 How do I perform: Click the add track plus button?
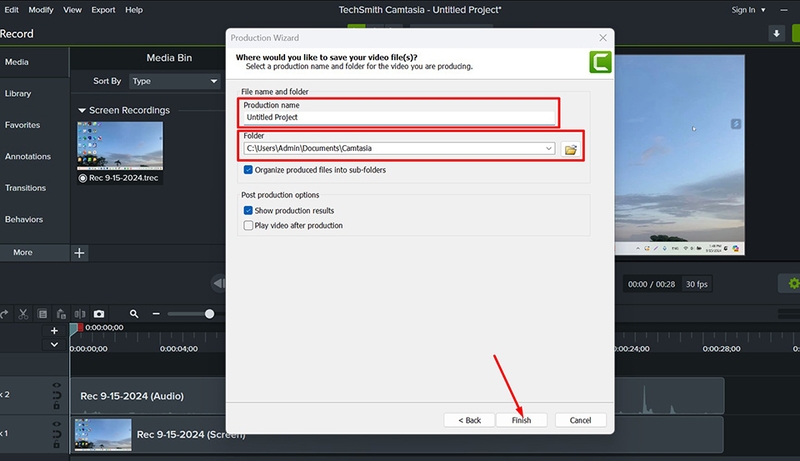[54, 330]
